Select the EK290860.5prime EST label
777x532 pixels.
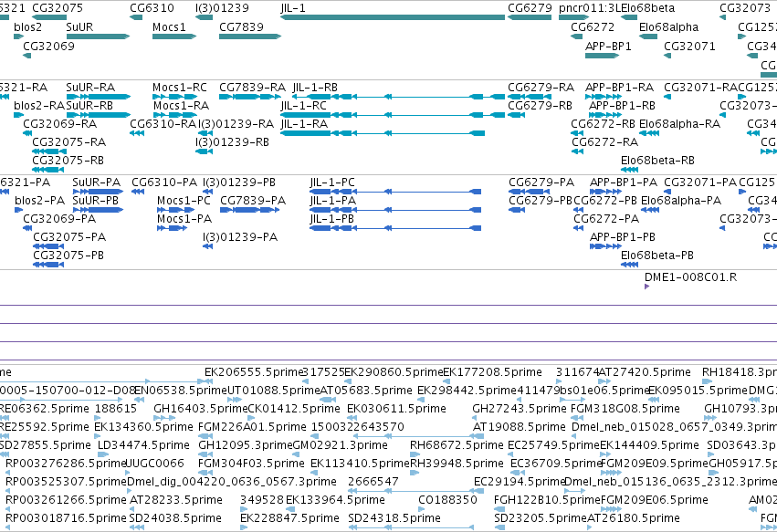click(x=394, y=372)
